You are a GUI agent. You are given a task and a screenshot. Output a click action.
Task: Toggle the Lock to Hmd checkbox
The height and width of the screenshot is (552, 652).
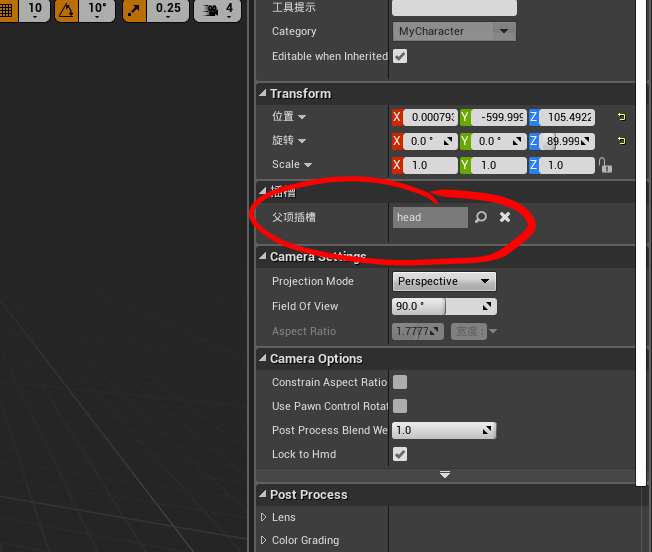click(x=400, y=454)
